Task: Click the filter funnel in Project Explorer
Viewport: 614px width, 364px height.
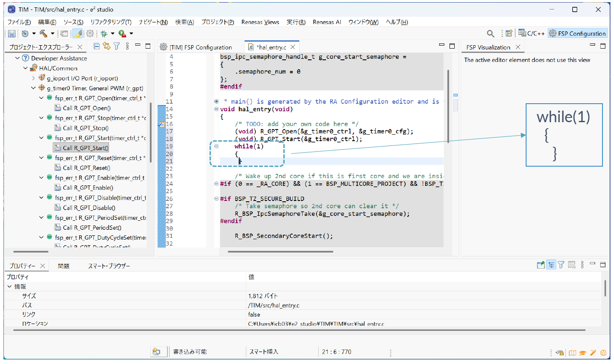Action: 116,46
